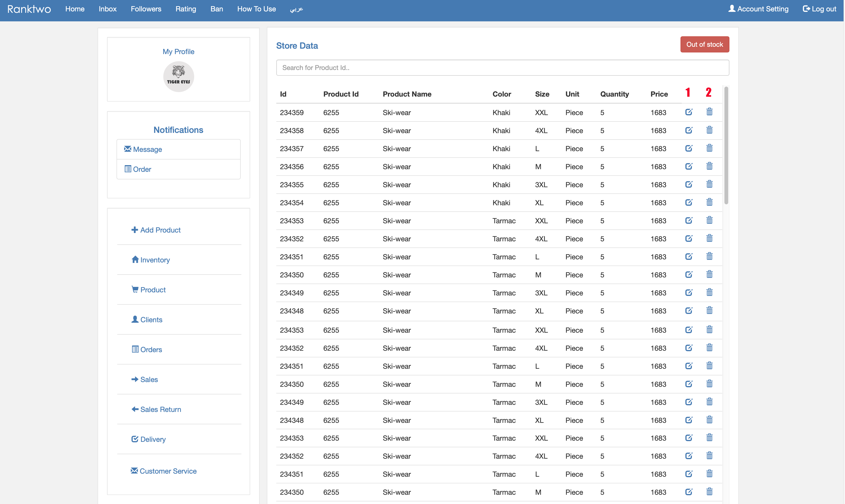The width and height of the screenshot is (845, 504).
Task: Click the Out of stock button
Action: [x=704, y=44]
